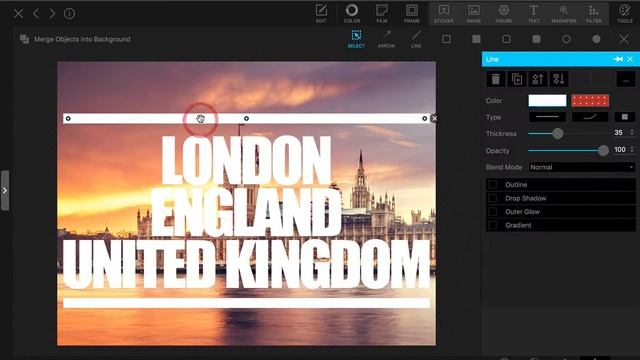
Task: Close the shape toolbar with X
Action: [x=624, y=39]
